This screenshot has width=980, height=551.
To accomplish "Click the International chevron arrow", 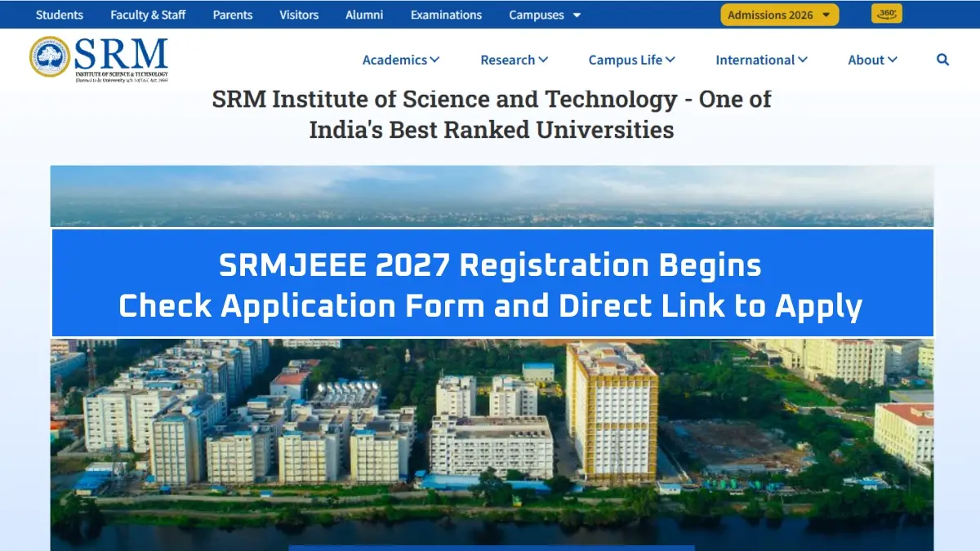I will [x=803, y=60].
